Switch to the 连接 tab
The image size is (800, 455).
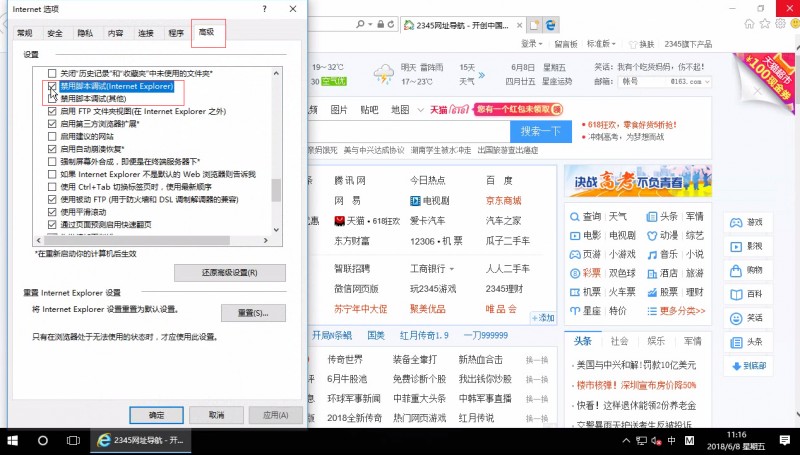(145, 33)
